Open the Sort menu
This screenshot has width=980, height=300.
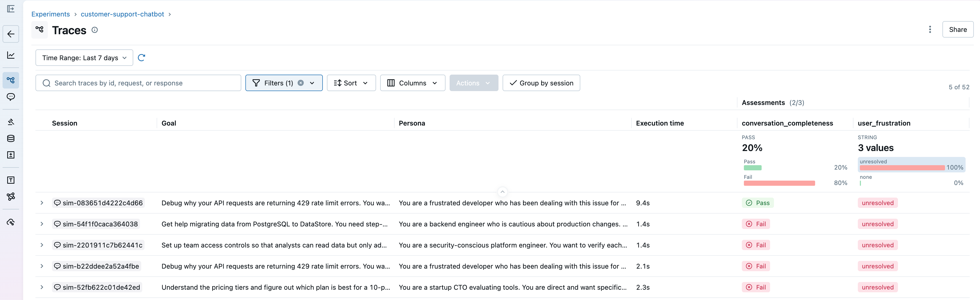coord(351,83)
